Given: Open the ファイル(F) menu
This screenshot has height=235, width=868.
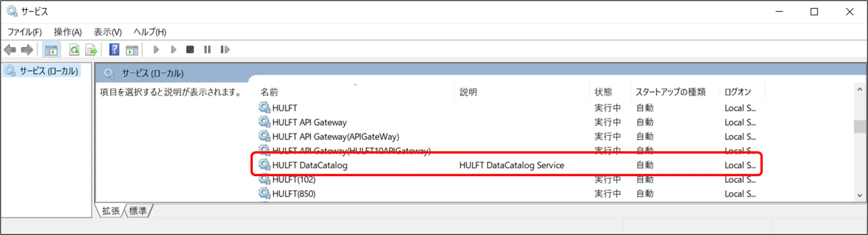Looking at the screenshot, I should click(x=25, y=32).
